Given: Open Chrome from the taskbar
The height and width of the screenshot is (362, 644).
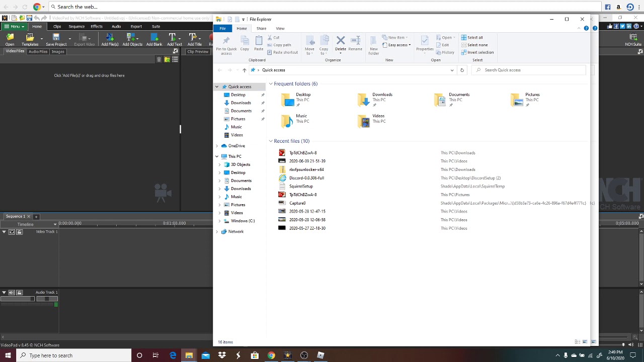Looking at the screenshot, I should (271, 355).
